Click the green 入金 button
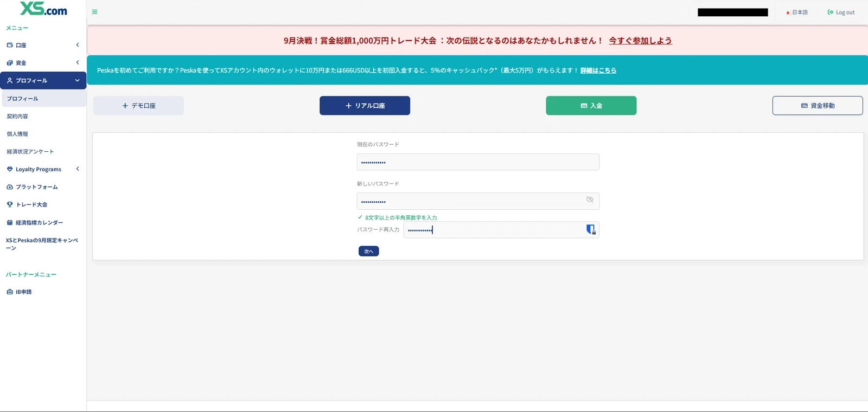The image size is (868, 412). coord(591,106)
